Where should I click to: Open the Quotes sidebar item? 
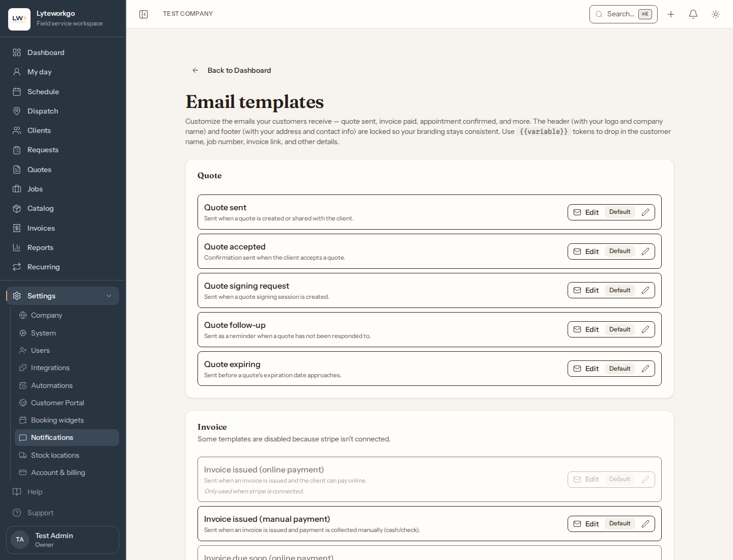(63, 170)
